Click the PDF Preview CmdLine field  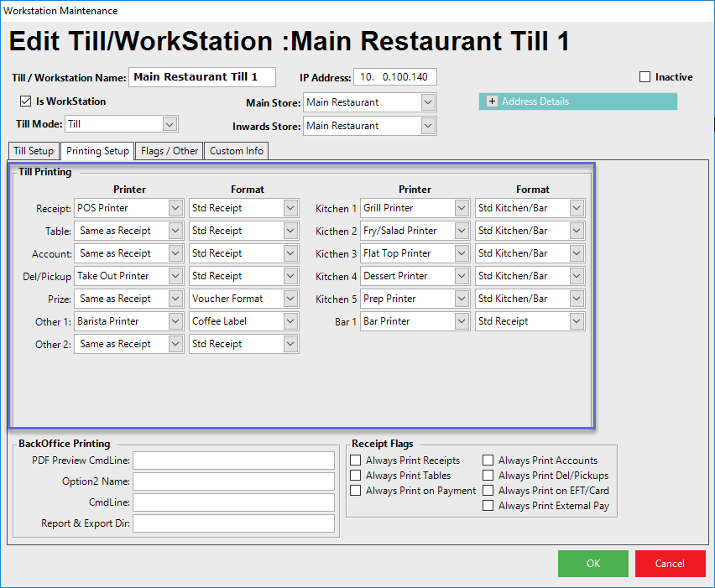click(x=233, y=461)
